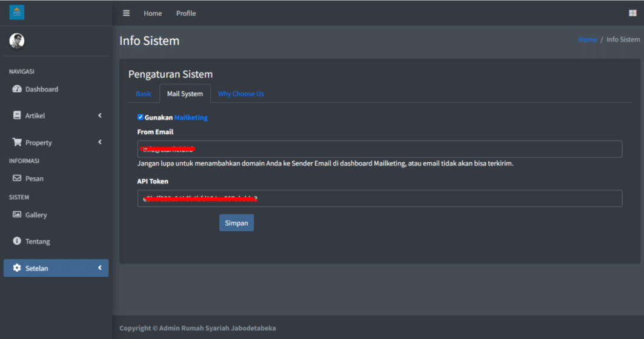This screenshot has height=339, width=644.
Task: Open the Pesan envelope icon
Action: coord(17,179)
